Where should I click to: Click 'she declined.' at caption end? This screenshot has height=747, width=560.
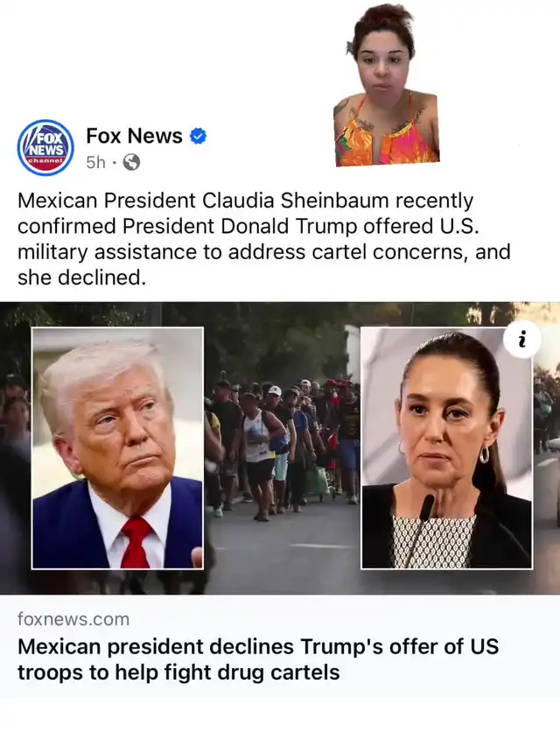click(x=81, y=278)
